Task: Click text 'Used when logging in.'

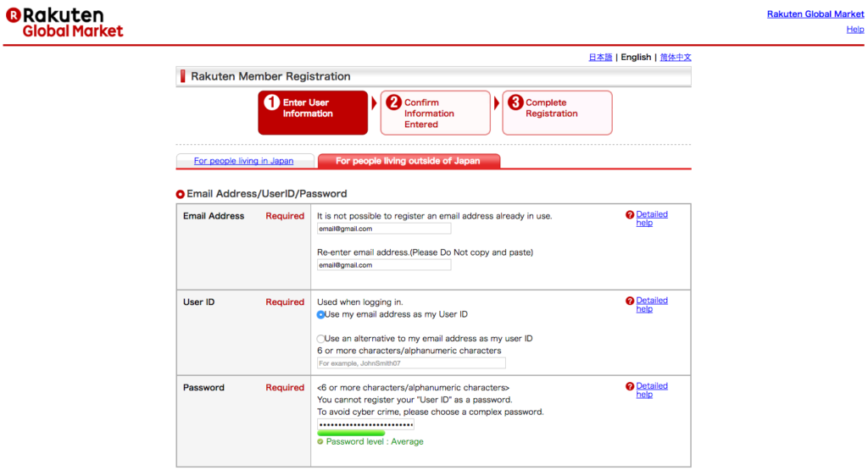Action: click(359, 302)
